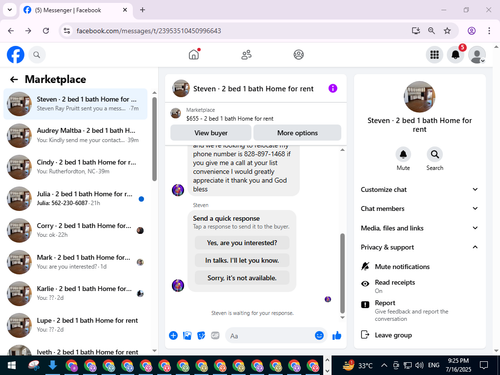
Task: Click the conversation list scrollbar
Action: (154, 139)
